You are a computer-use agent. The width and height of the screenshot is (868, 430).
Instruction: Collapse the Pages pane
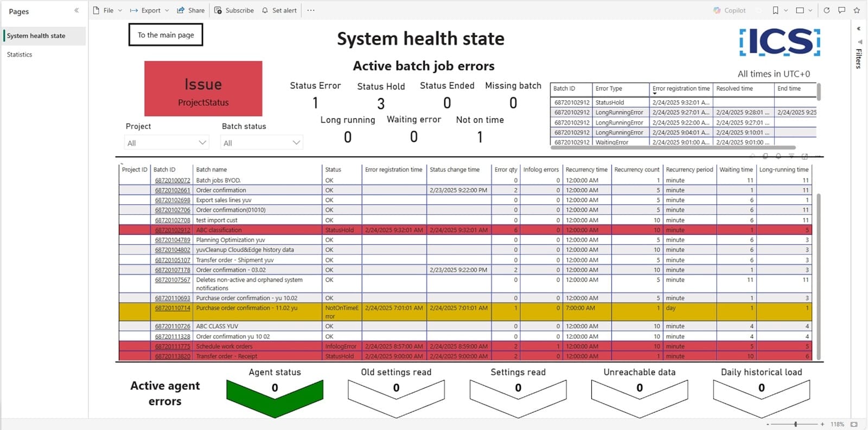(76, 11)
